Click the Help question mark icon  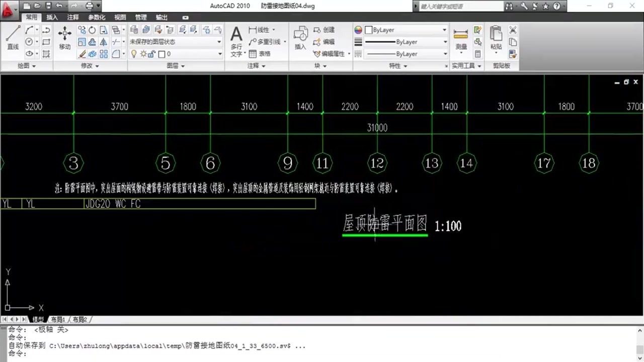pyautogui.click(x=556, y=6)
